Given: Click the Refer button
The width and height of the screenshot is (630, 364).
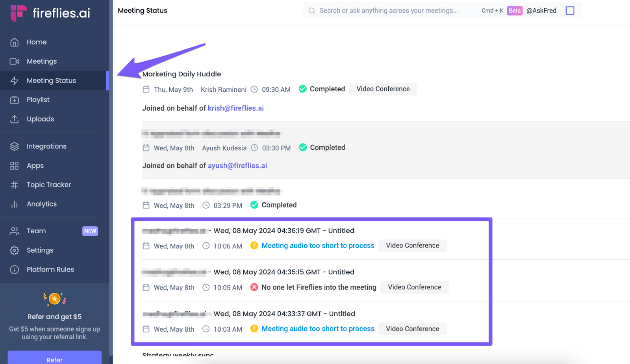Looking at the screenshot, I should (55, 358).
